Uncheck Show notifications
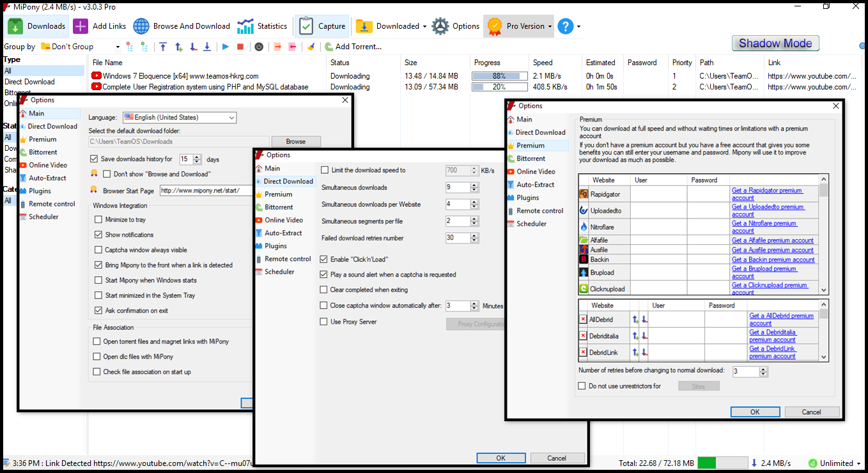The height and width of the screenshot is (473, 868). point(98,235)
